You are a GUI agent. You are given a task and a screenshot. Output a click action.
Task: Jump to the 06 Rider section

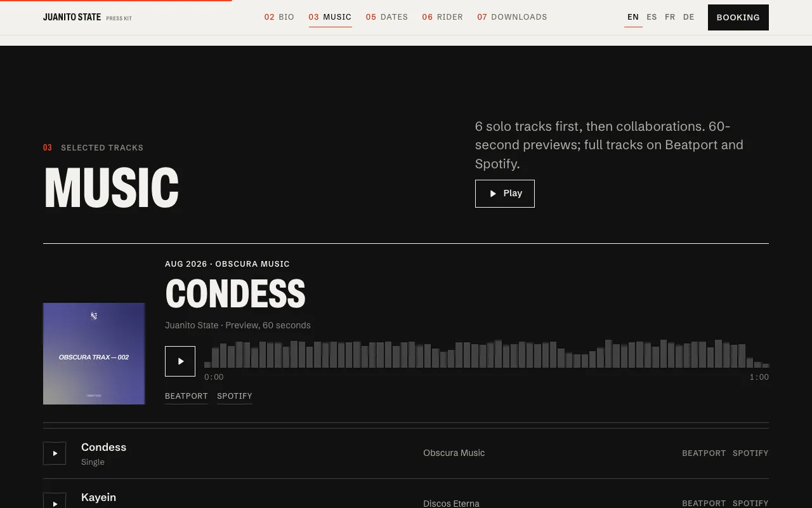[x=443, y=17]
